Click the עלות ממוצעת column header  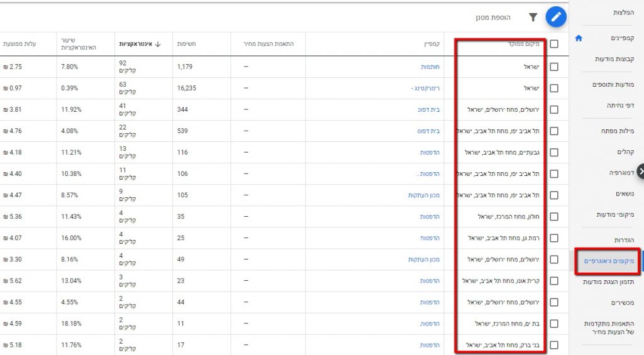[20, 44]
